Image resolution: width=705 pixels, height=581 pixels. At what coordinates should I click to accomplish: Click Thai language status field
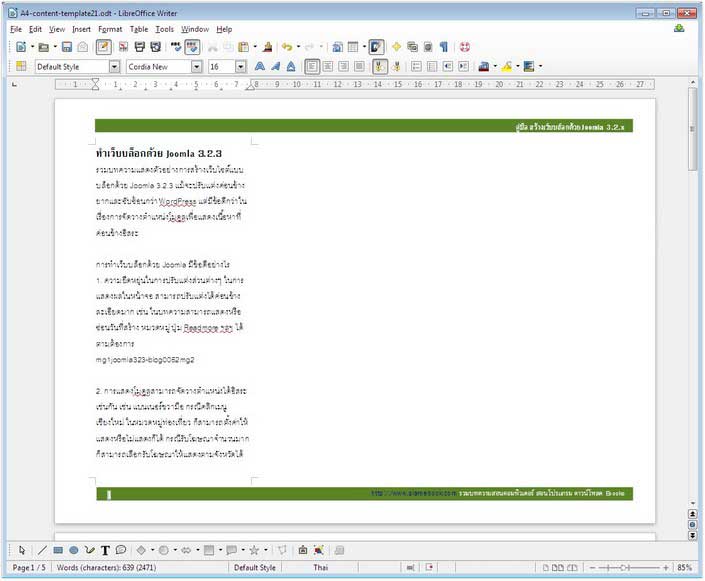click(320, 568)
